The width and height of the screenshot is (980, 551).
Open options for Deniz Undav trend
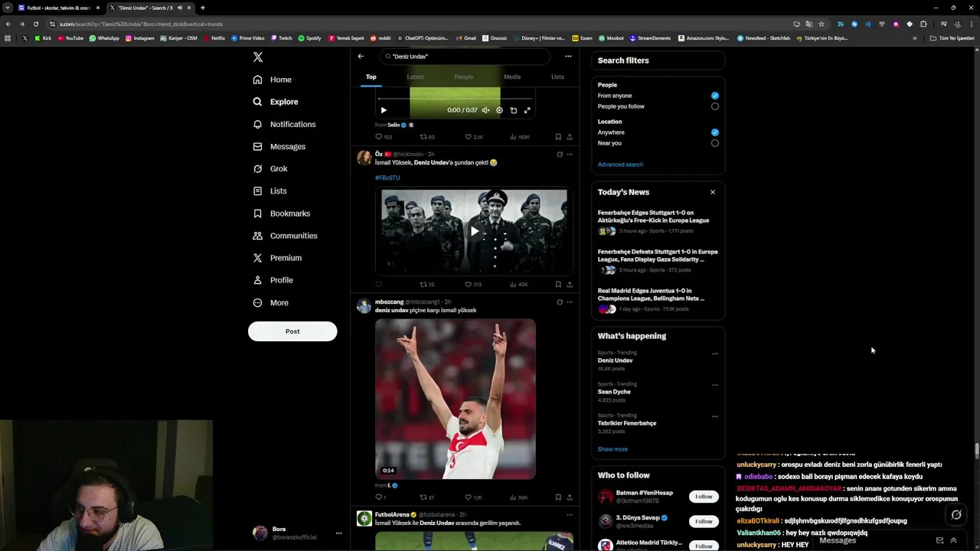coord(715,354)
